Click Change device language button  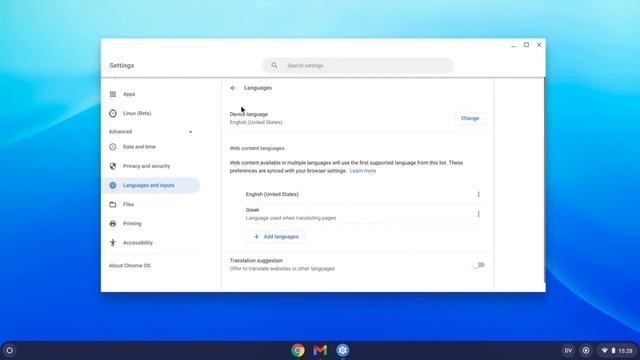470,118
